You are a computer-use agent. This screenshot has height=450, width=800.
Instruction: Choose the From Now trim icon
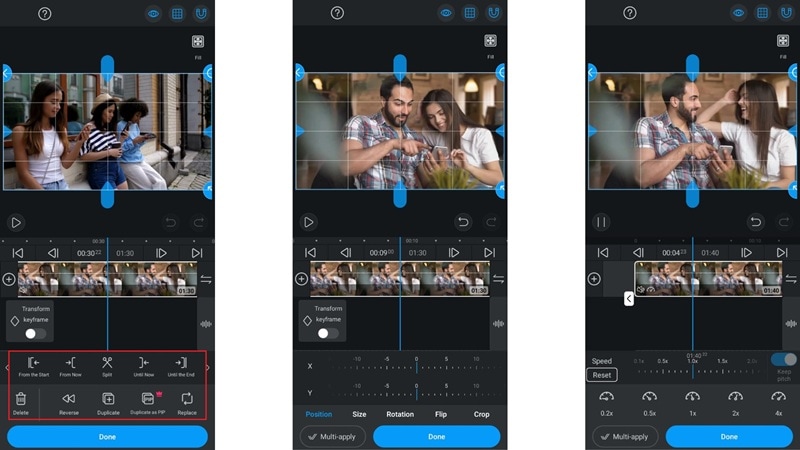click(x=70, y=363)
